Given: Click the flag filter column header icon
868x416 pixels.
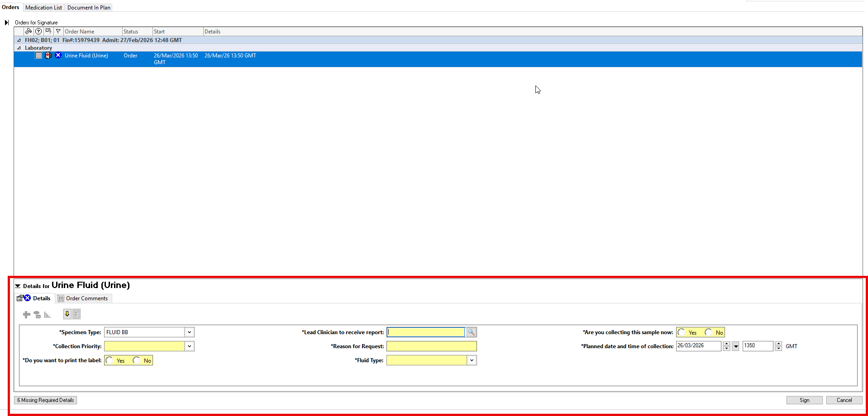Looking at the screenshot, I should click(x=58, y=31).
